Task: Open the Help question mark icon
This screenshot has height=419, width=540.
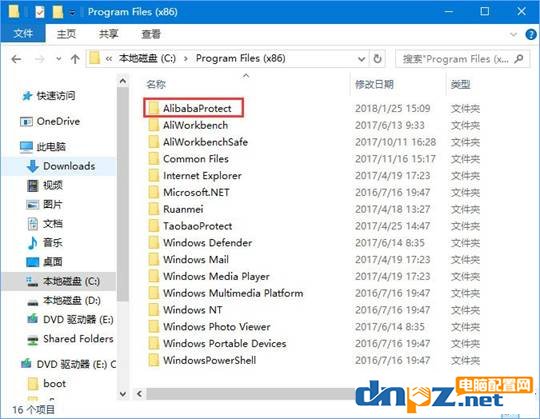Action: pos(531,34)
